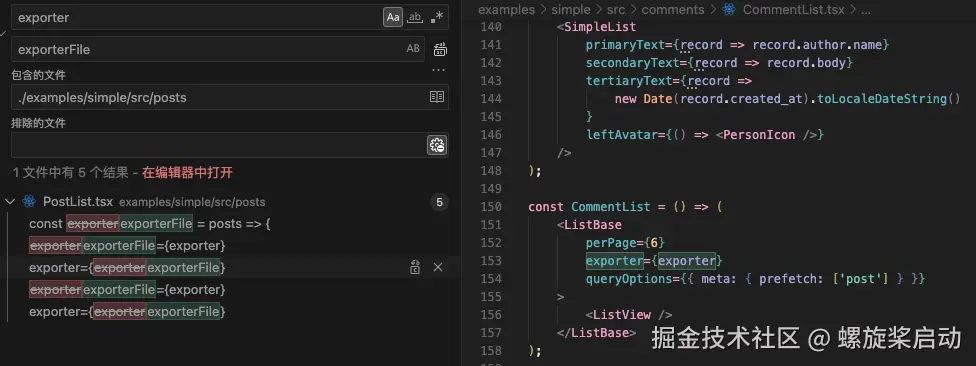
Task: Click 'primaryText' prop on line 141
Action: (x=625, y=45)
